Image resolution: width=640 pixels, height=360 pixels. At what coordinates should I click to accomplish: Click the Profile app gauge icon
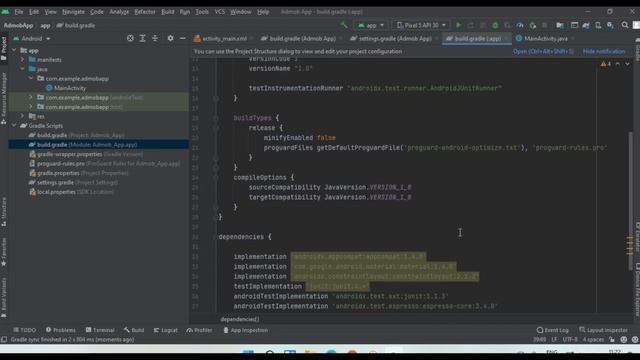(520, 25)
